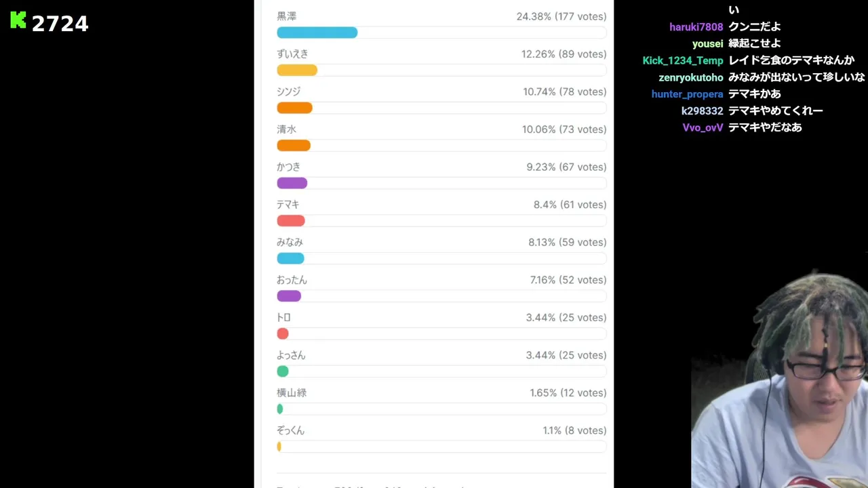Open chat user haruki7808's profile
868x488 pixels.
[696, 27]
